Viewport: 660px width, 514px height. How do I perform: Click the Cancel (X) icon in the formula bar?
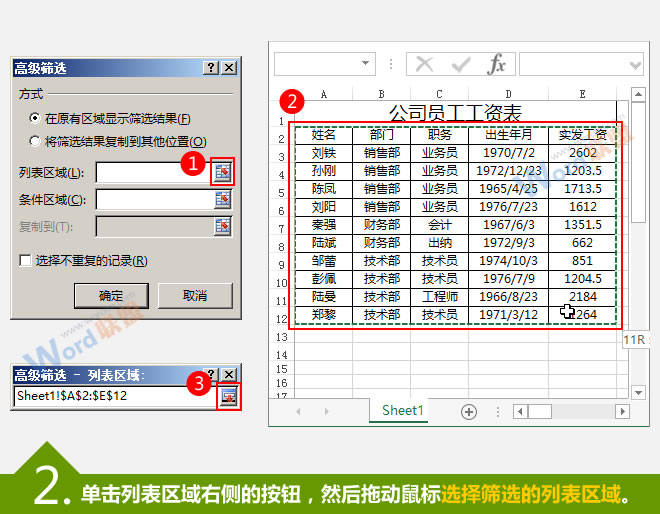[425, 64]
